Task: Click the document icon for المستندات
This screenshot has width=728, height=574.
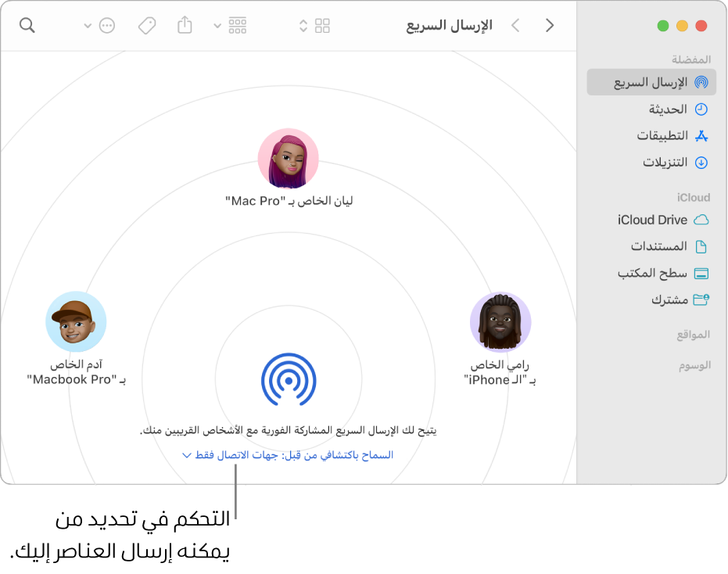Action: [701, 246]
